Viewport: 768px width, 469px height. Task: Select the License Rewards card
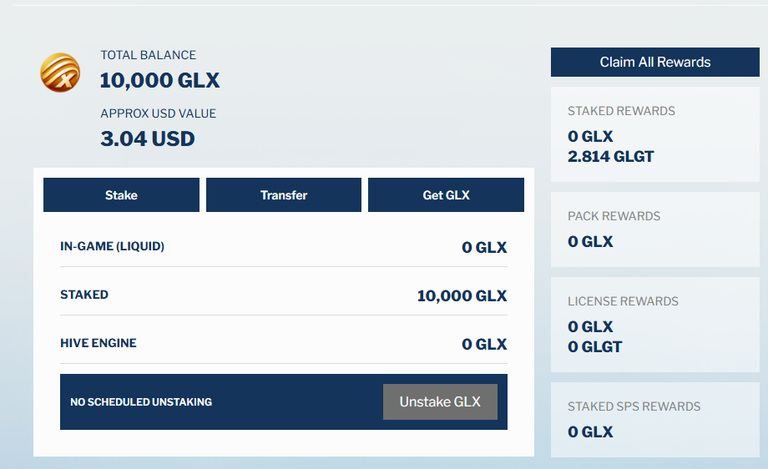(655, 325)
